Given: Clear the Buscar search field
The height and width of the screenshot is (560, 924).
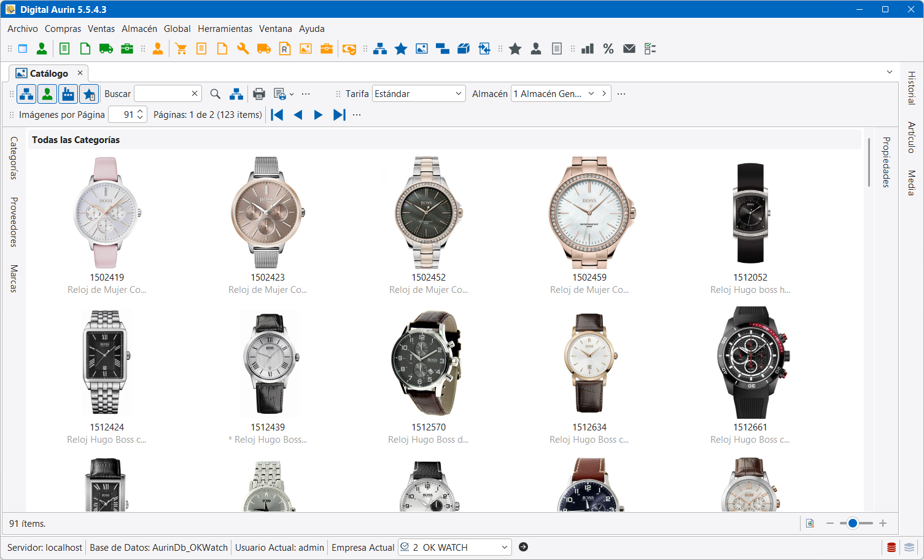Looking at the screenshot, I should tap(195, 93).
